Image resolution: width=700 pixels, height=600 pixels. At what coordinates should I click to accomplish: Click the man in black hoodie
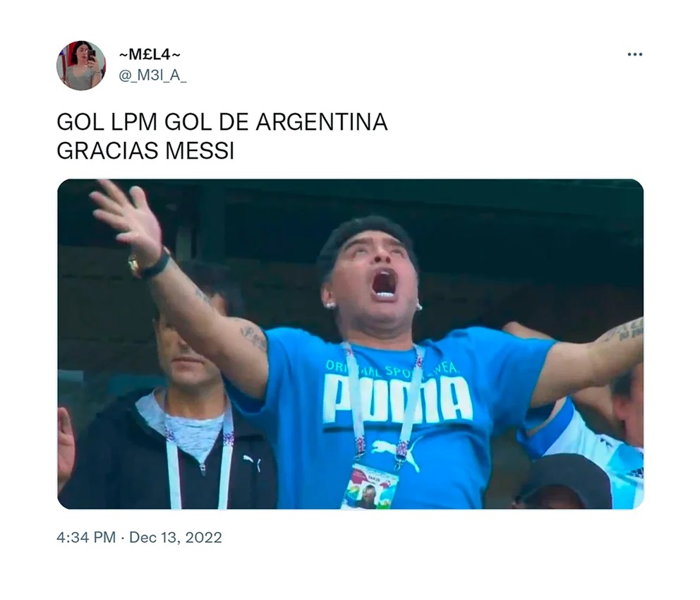click(169, 402)
